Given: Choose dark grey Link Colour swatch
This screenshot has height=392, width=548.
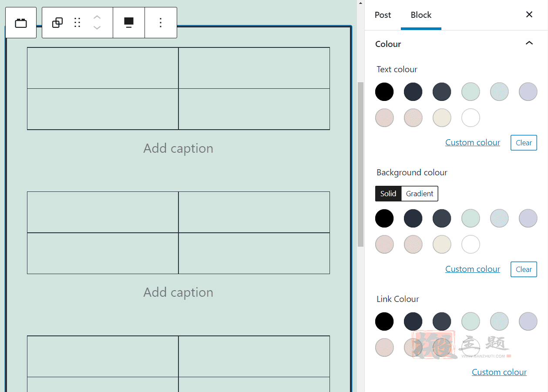Looking at the screenshot, I should click(442, 322).
